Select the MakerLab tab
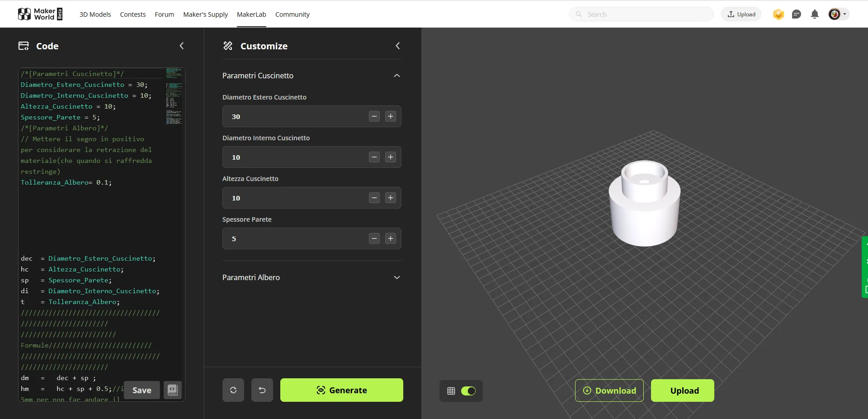 (x=251, y=14)
